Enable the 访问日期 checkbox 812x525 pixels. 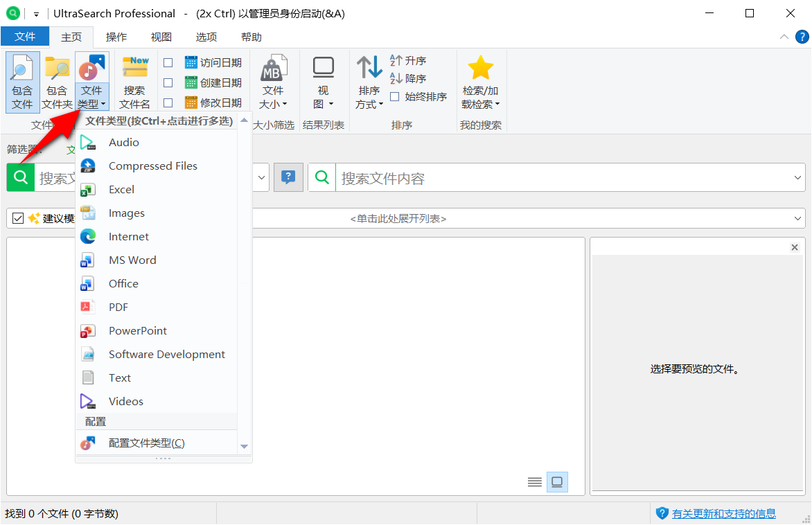click(168, 62)
